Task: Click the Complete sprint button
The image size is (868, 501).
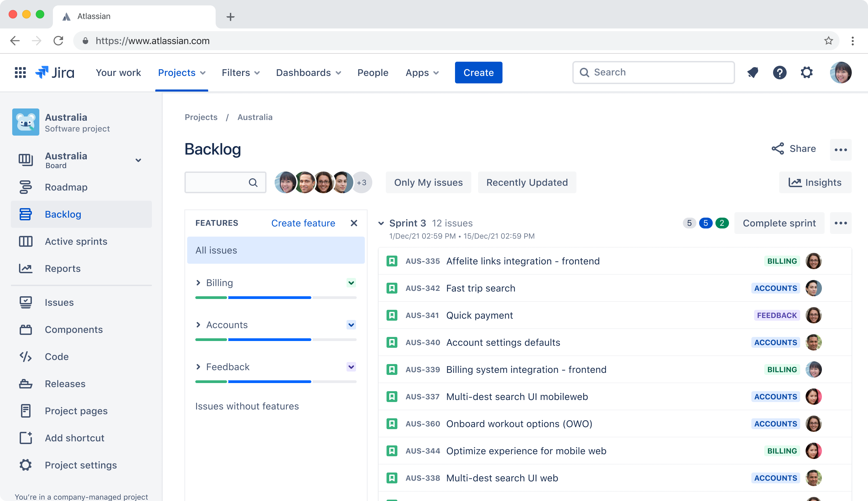Action: point(779,223)
